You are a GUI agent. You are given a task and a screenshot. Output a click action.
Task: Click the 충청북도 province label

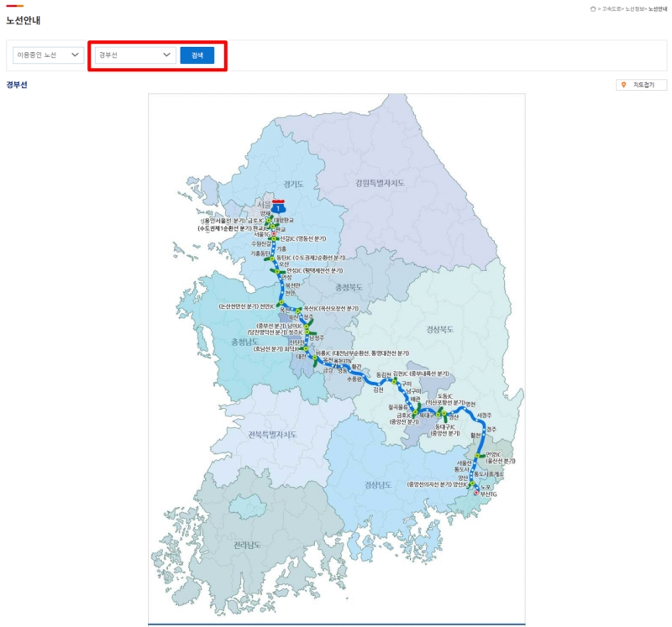click(x=349, y=287)
